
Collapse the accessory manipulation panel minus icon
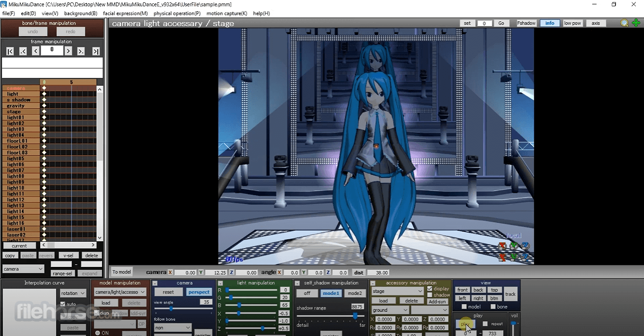tap(373, 283)
